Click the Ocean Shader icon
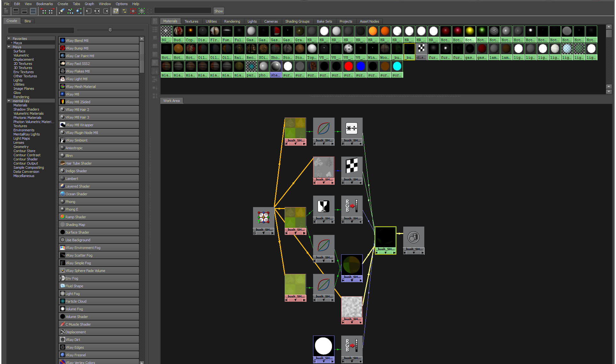The image size is (616, 364). 63,194
